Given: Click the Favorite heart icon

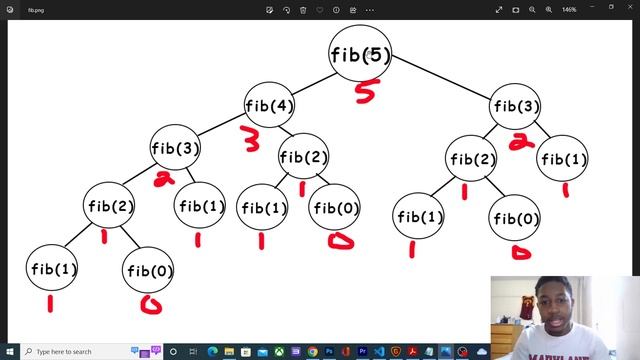Looking at the screenshot, I should tap(320, 10).
